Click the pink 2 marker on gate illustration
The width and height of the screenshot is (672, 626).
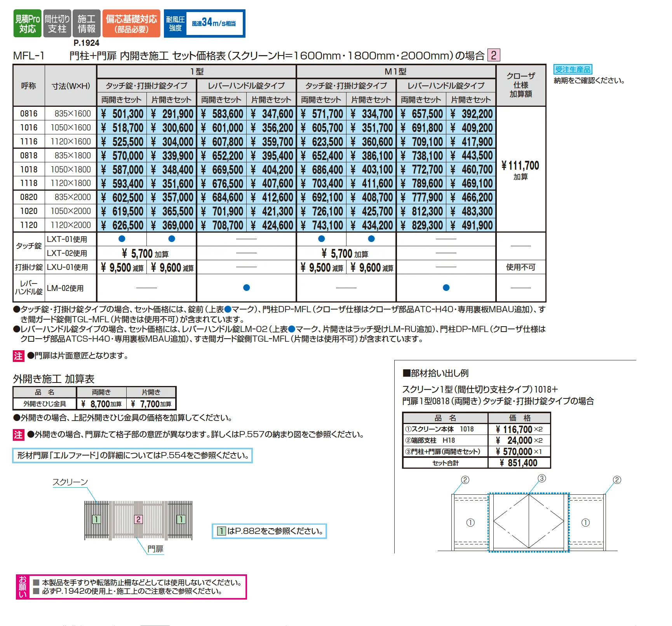point(138,519)
